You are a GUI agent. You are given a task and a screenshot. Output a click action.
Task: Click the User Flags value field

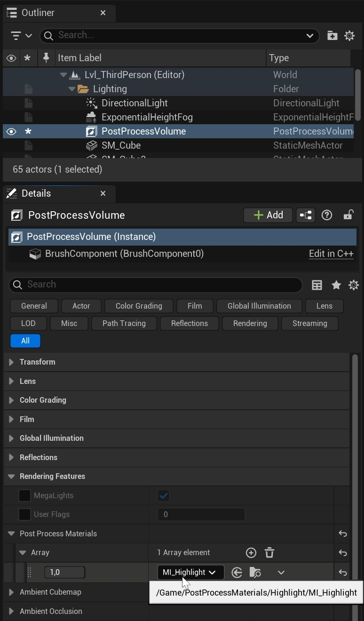201,515
